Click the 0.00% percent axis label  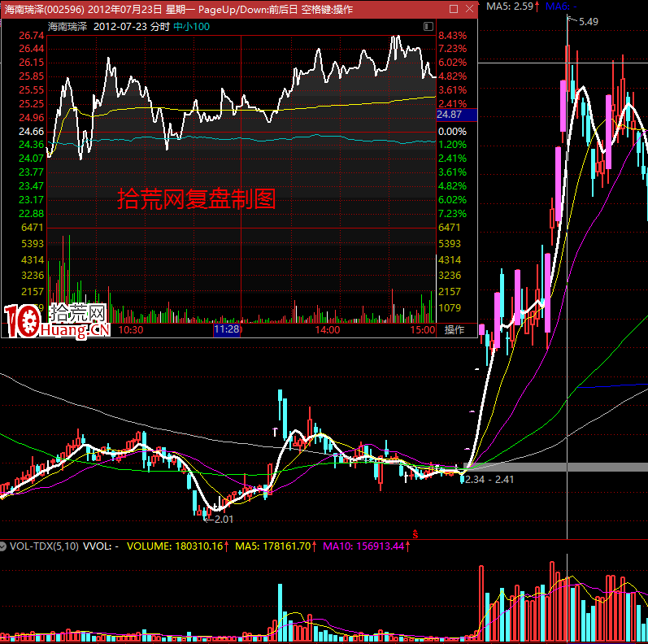pyautogui.click(x=453, y=132)
